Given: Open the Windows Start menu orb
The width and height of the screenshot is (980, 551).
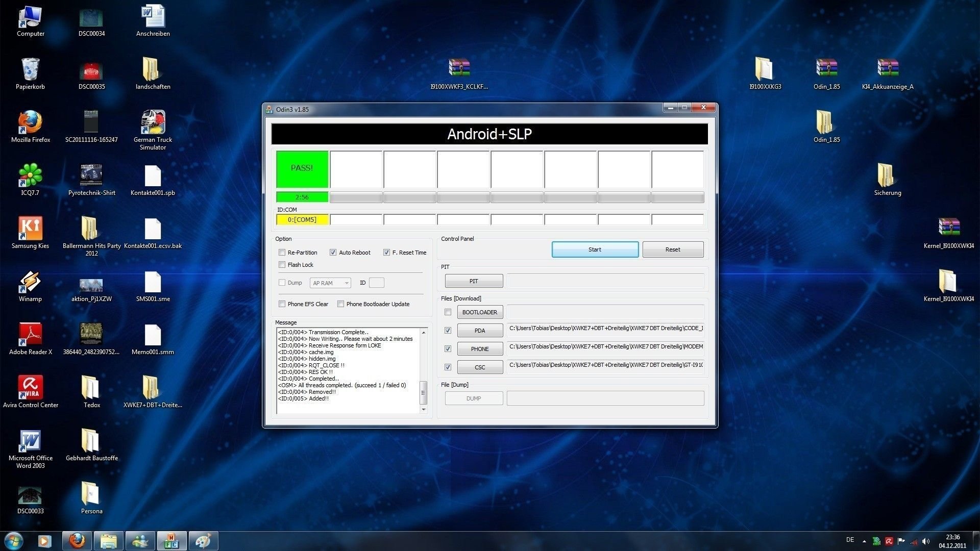Looking at the screenshot, I should coord(14,541).
